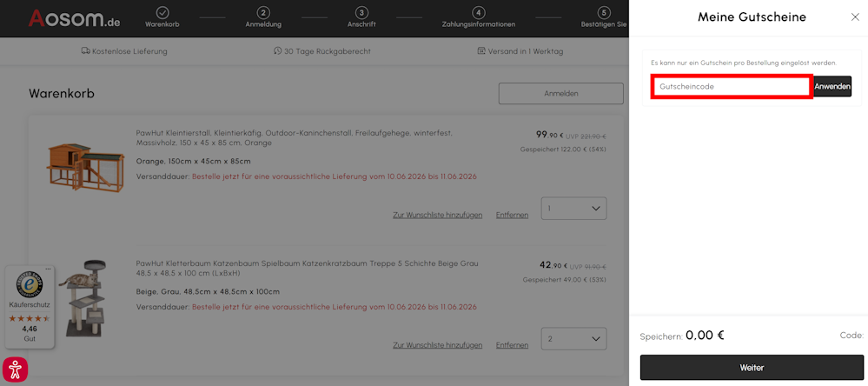Click the Kostenlose Lieferung text
The height and width of the screenshot is (386, 868).
[129, 51]
